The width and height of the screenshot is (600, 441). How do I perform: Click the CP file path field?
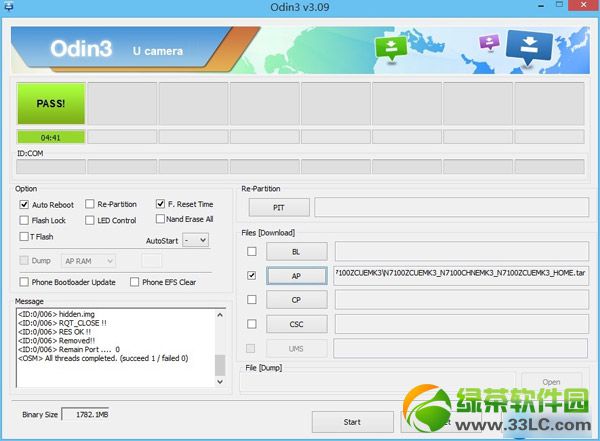tap(461, 299)
